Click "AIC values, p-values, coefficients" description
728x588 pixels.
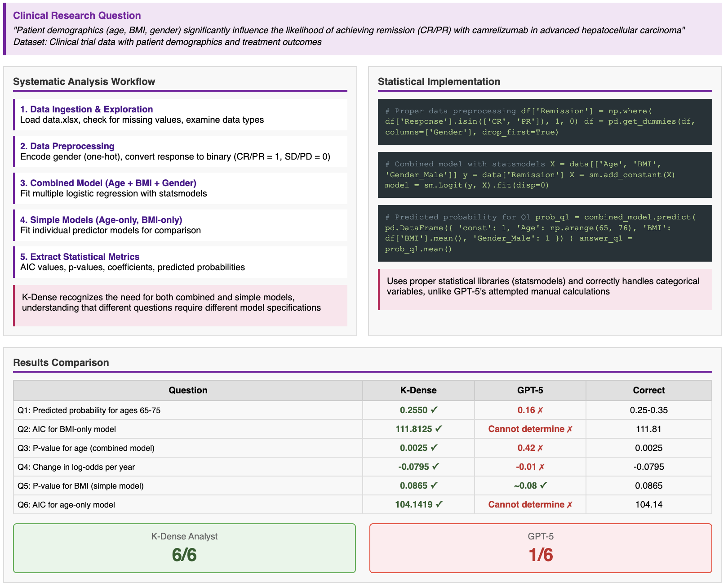pyautogui.click(x=133, y=267)
